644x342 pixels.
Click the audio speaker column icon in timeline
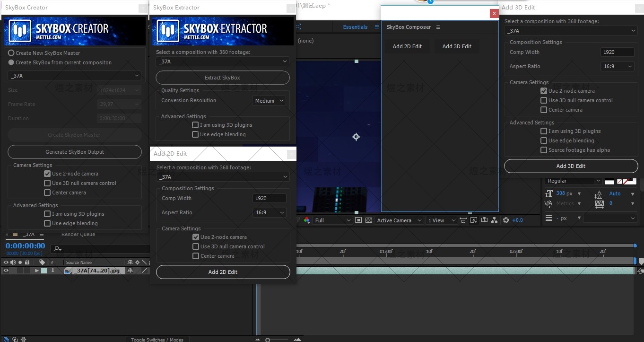(13, 263)
